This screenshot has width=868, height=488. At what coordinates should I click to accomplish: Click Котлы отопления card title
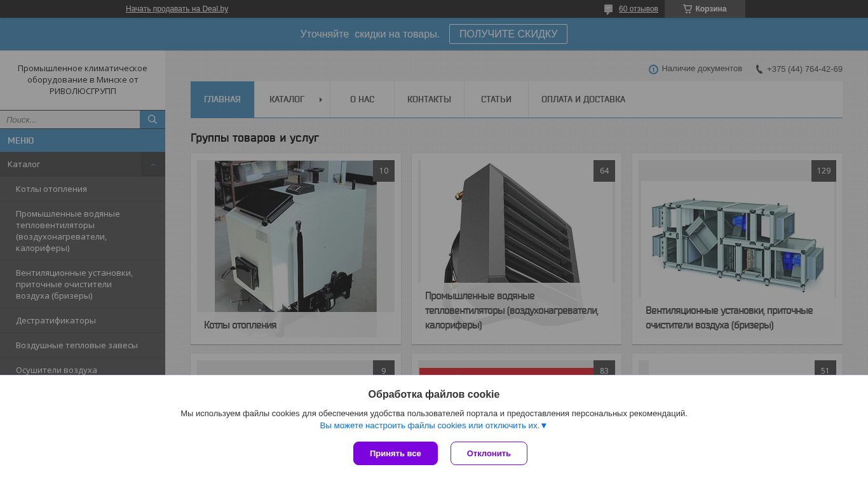240,325
